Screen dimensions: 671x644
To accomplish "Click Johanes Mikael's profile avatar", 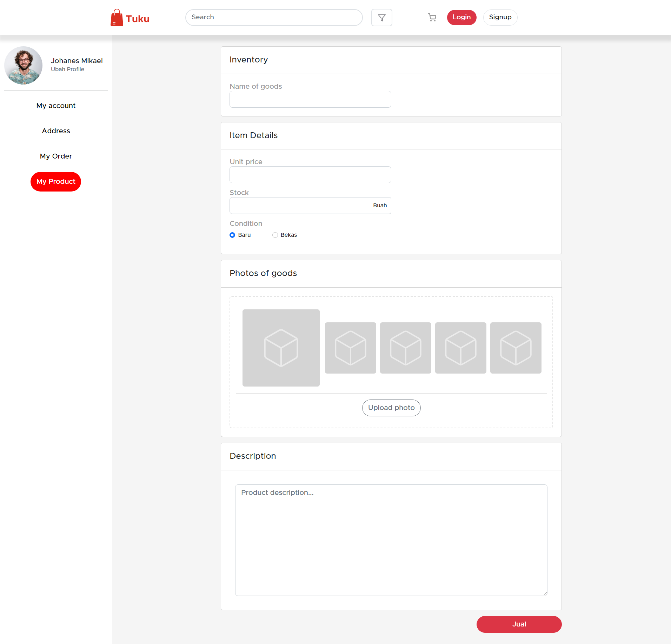I will (24, 66).
